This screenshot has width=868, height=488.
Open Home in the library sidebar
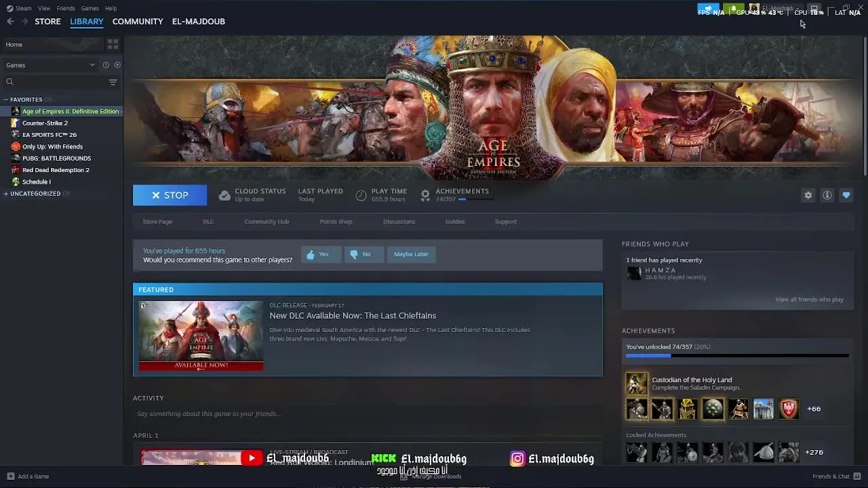(x=51, y=45)
